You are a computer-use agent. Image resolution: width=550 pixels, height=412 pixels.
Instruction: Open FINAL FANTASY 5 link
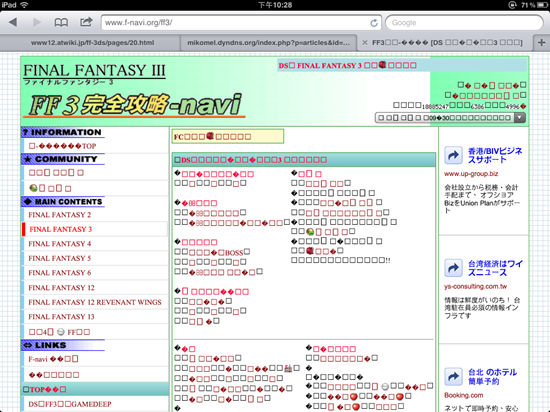(60, 258)
